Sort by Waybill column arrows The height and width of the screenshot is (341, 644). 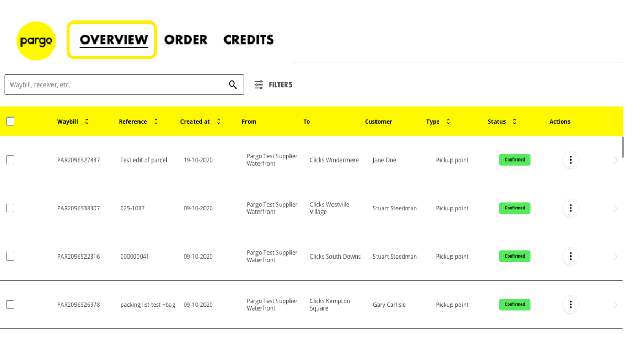pos(87,121)
